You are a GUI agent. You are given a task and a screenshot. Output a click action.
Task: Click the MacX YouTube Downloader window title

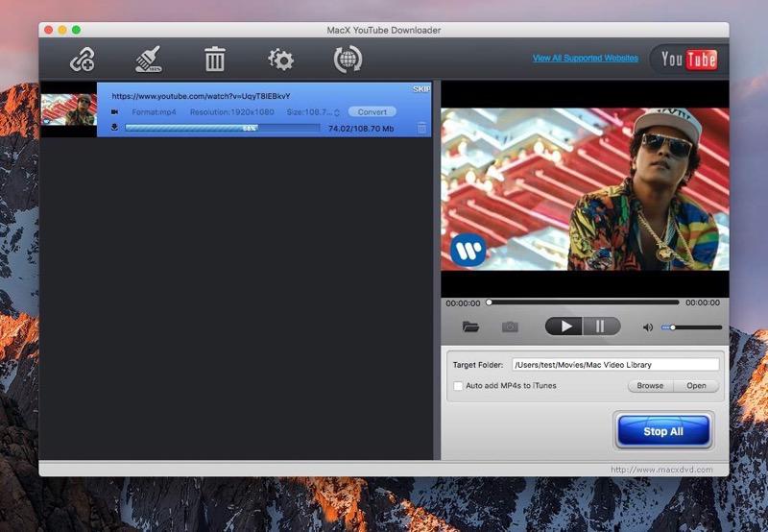384,30
